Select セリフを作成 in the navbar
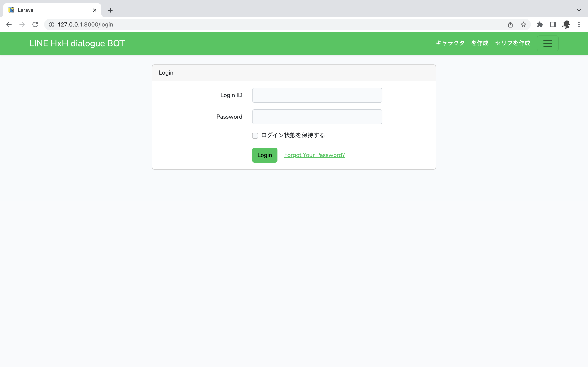The image size is (588, 367). [512, 43]
